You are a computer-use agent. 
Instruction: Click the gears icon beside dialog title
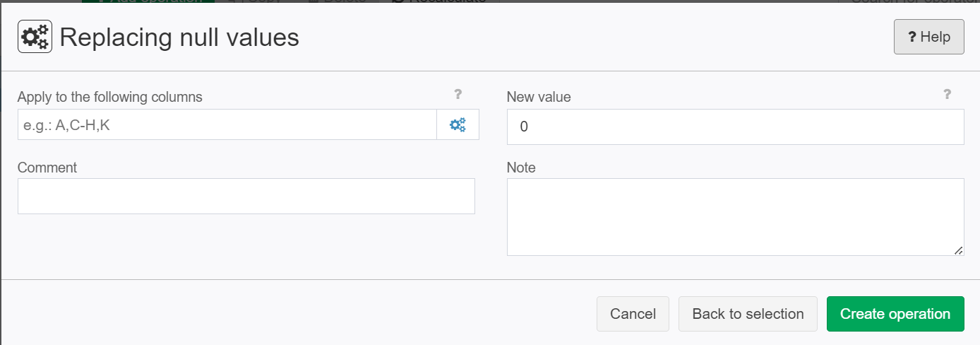(34, 37)
